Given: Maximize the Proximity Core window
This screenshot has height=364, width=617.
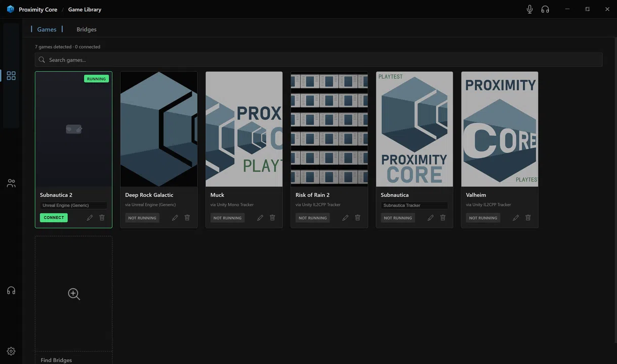Looking at the screenshot, I should [587, 9].
